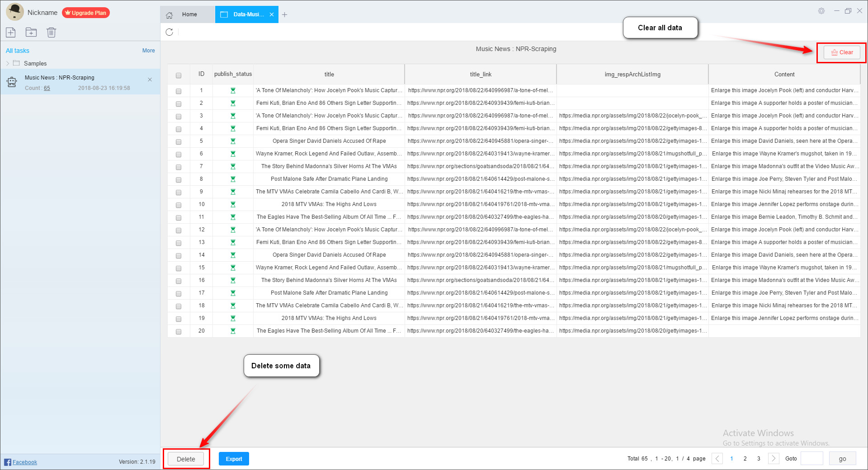This screenshot has width=868, height=470.
Task: Click the publish_status column header
Action: click(233, 74)
